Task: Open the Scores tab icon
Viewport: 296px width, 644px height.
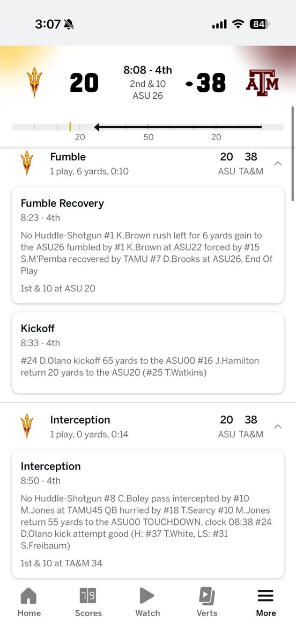Action: click(88, 596)
